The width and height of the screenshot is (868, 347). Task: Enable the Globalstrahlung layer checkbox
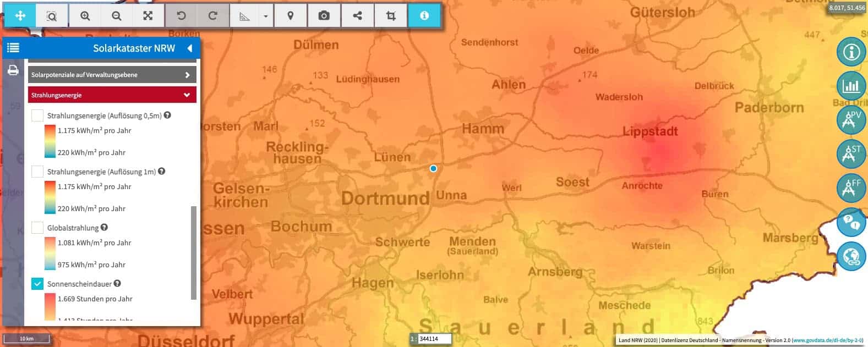coord(37,228)
